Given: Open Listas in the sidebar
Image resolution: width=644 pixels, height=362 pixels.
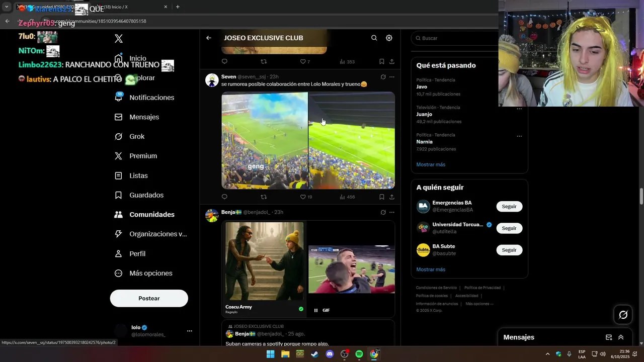Looking at the screenshot, I should point(131,175).
